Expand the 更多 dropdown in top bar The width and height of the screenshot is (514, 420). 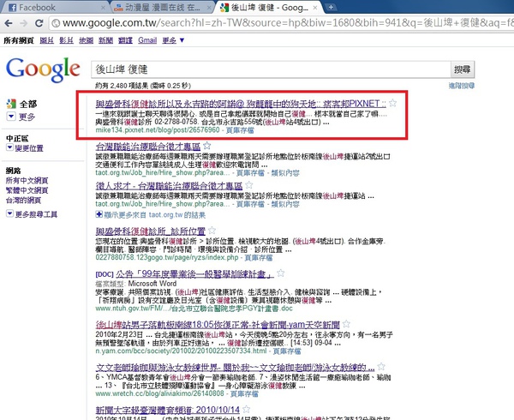pos(173,40)
